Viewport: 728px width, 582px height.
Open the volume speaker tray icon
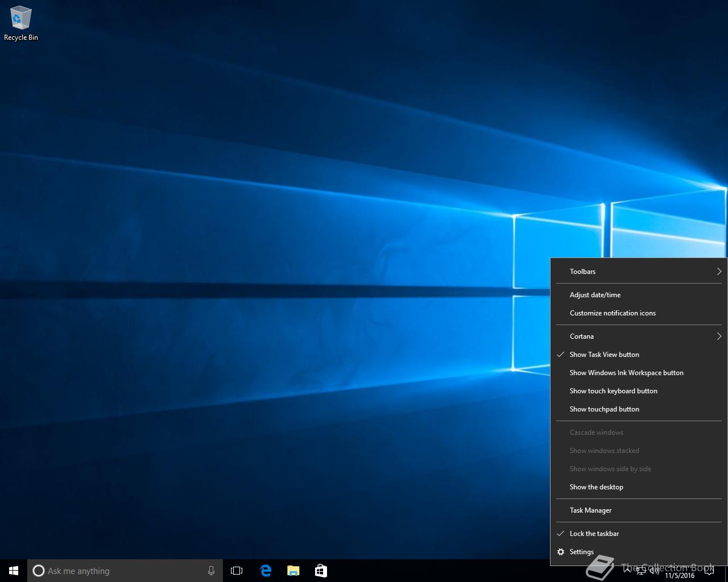click(654, 571)
